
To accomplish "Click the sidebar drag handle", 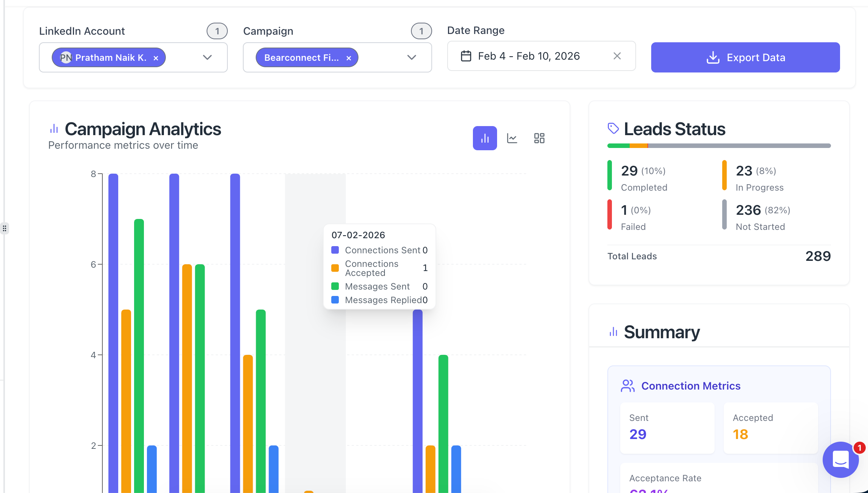I will click(5, 228).
